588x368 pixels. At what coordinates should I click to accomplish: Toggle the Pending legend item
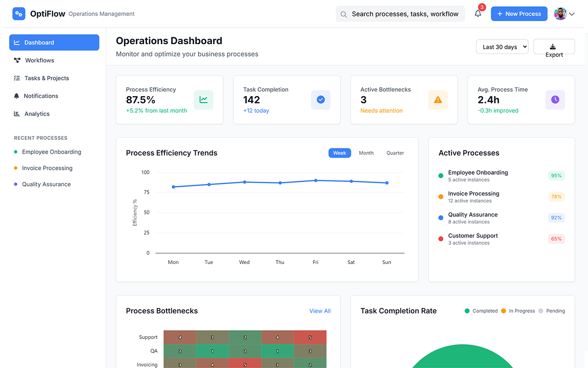(551, 311)
